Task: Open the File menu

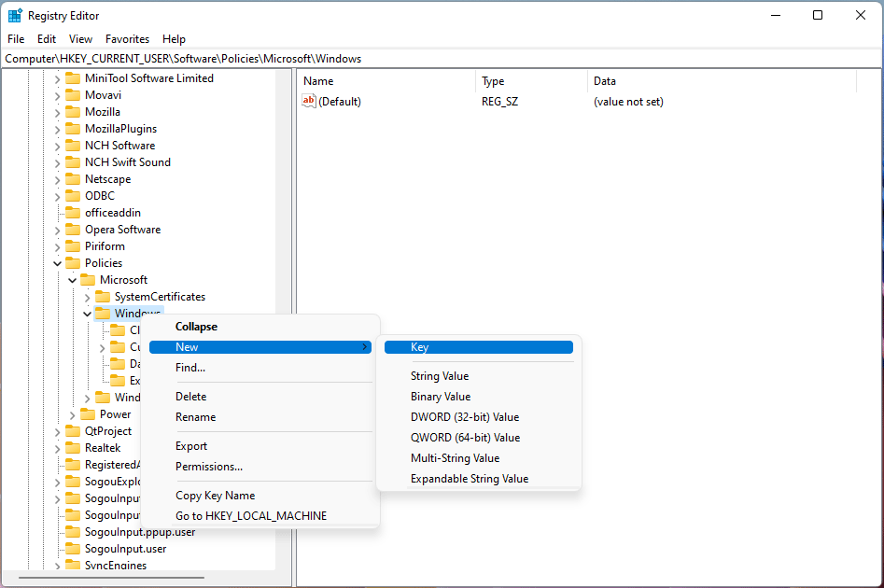Action: tap(16, 39)
